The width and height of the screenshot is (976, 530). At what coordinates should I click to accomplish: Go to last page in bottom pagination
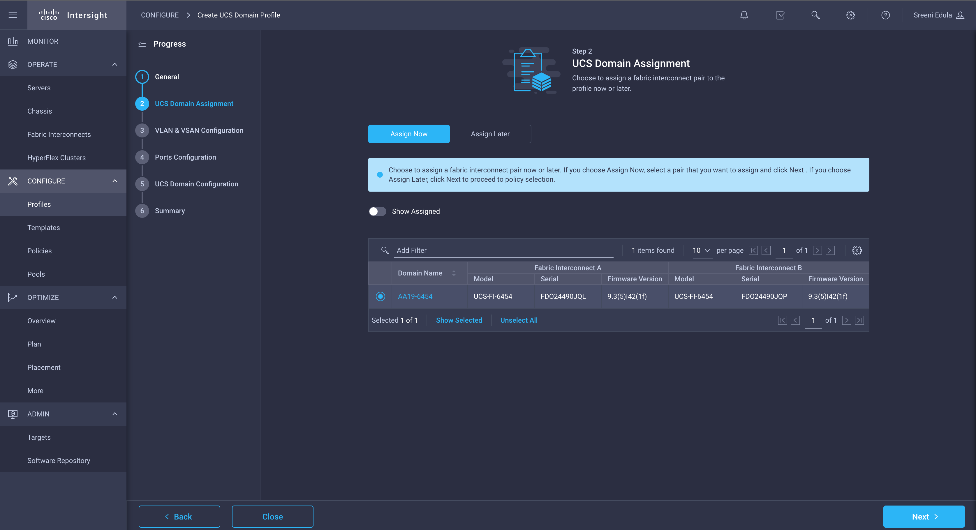(860, 320)
